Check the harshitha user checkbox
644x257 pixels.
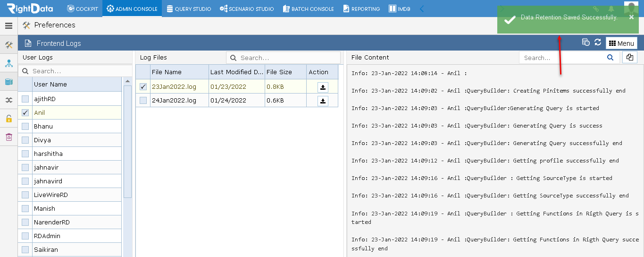click(25, 154)
